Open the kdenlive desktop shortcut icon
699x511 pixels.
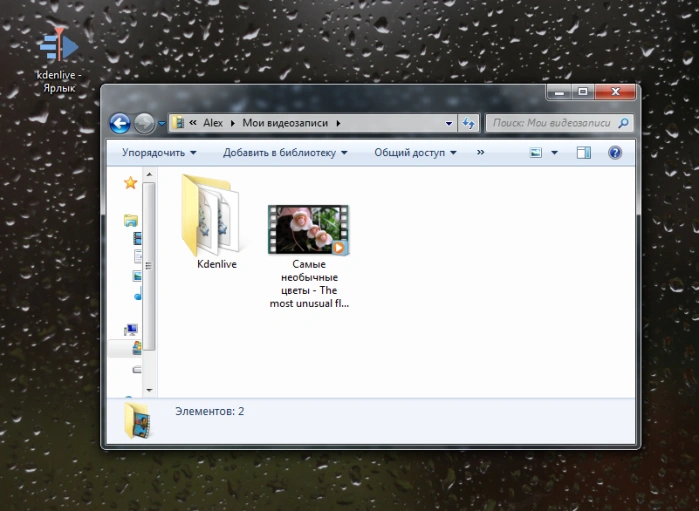pos(59,45)
